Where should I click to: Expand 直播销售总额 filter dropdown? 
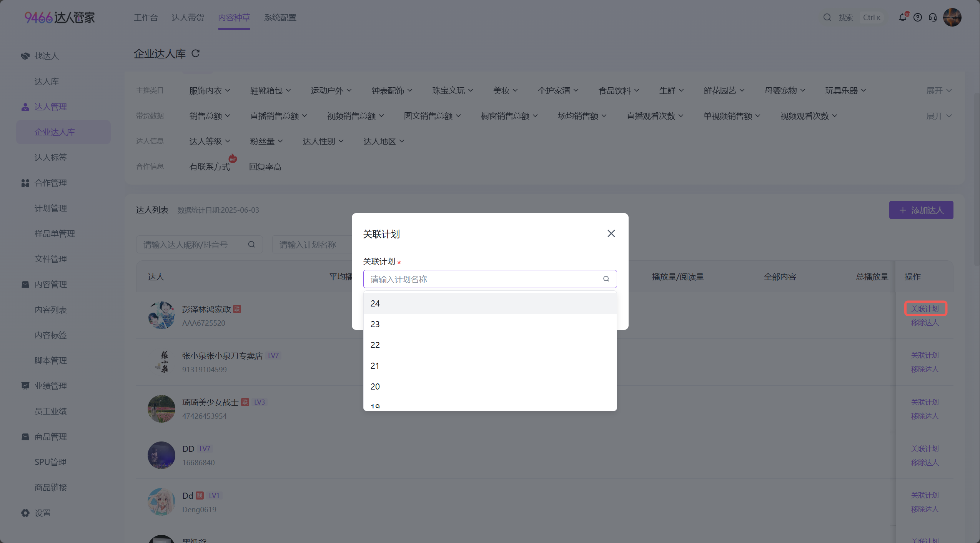278,116
